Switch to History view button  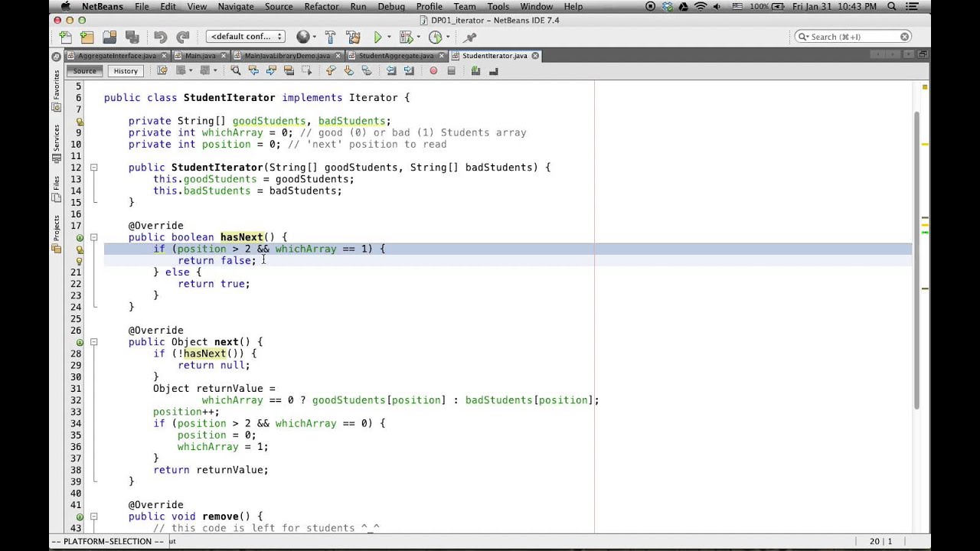click(x=126, y=71)
